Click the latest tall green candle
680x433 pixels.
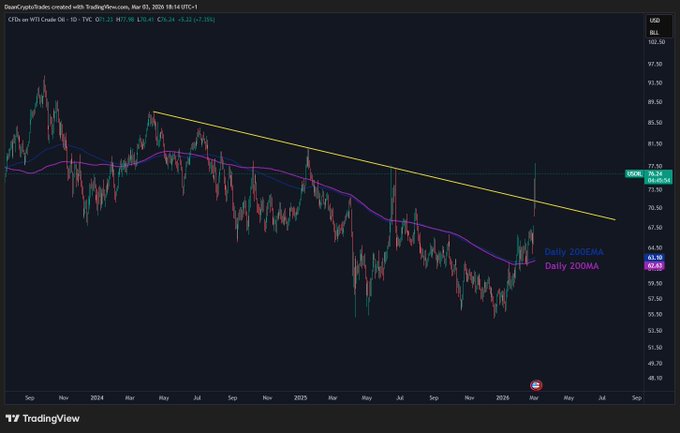point(536,185)
